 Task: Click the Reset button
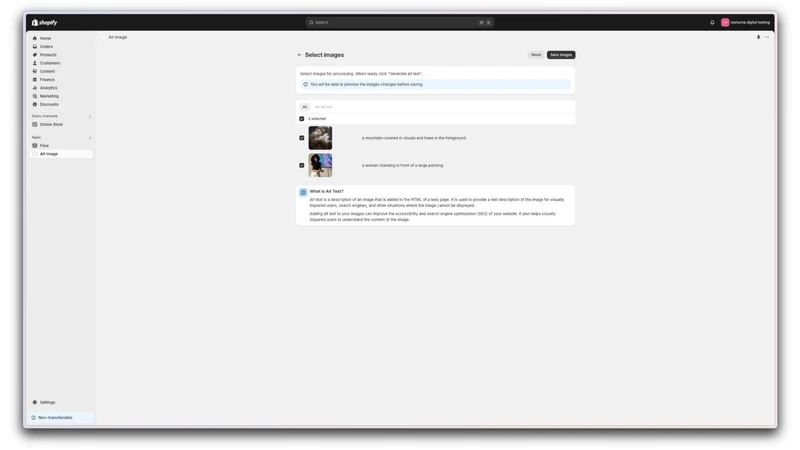[x=536, y=55]
